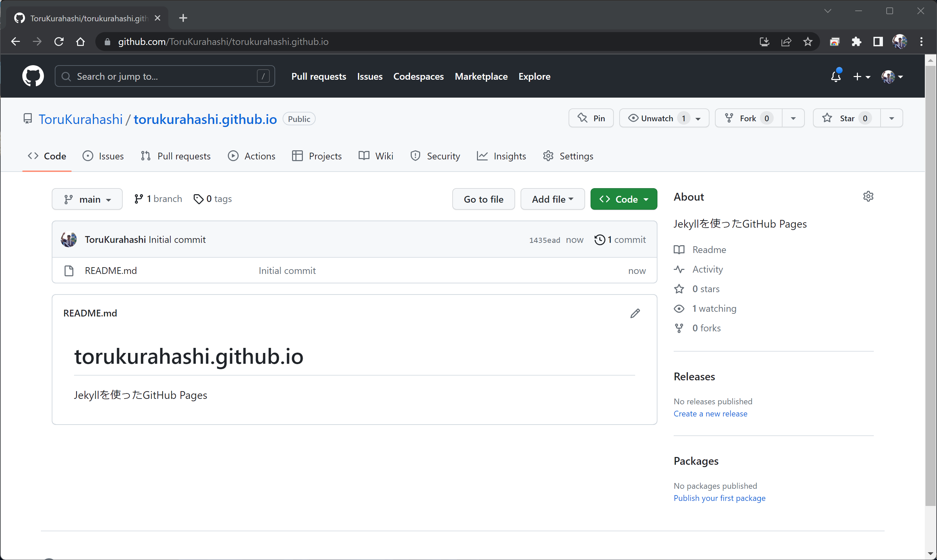Open Chrome three-dot menu
The image size is (937, 560).
[x=921, y=42]
